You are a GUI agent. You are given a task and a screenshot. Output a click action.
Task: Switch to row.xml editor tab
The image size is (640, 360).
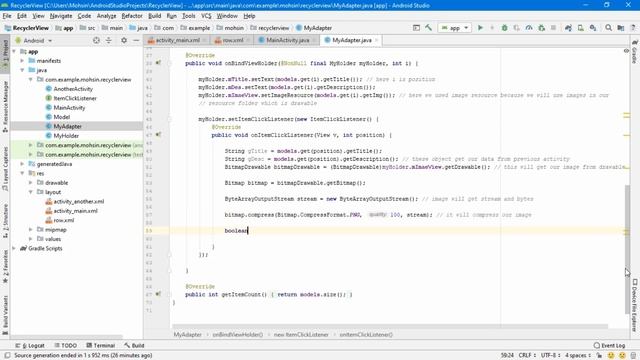pyautogui.click(x=233, y=40)
